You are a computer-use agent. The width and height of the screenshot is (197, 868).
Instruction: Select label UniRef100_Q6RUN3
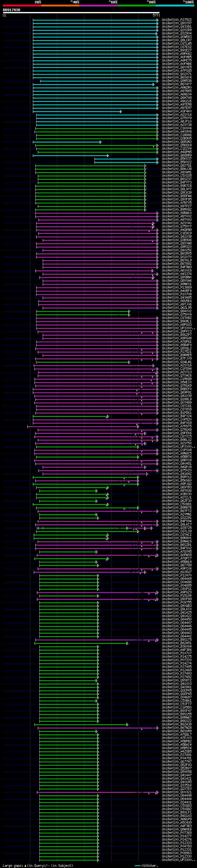pyautogui.click(x=177, y=142)
